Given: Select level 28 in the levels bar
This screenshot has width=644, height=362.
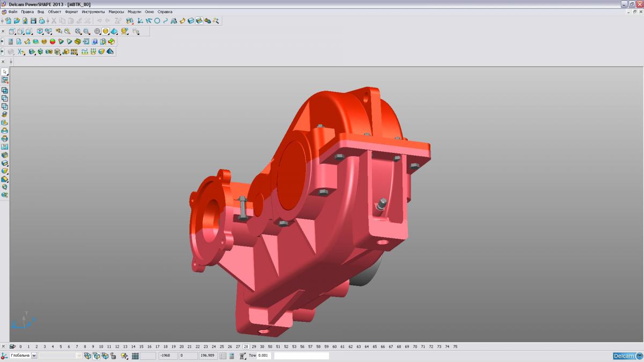Looking at the screenshot, I should [x=246, y=346].
